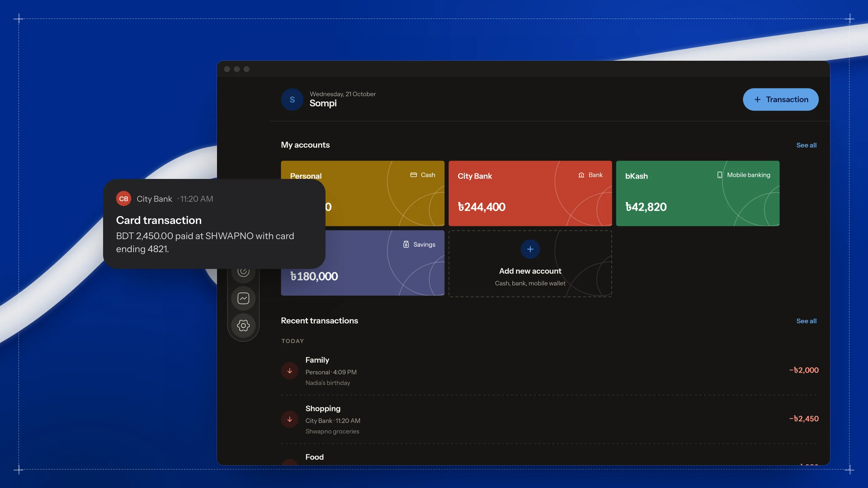Click the Nadia's birthday note
The height and width of the screenshot is (488, 868).
328,383
